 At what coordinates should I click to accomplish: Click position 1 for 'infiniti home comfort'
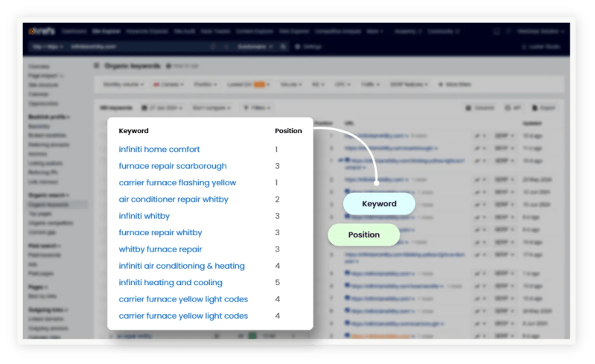[276, 150]
